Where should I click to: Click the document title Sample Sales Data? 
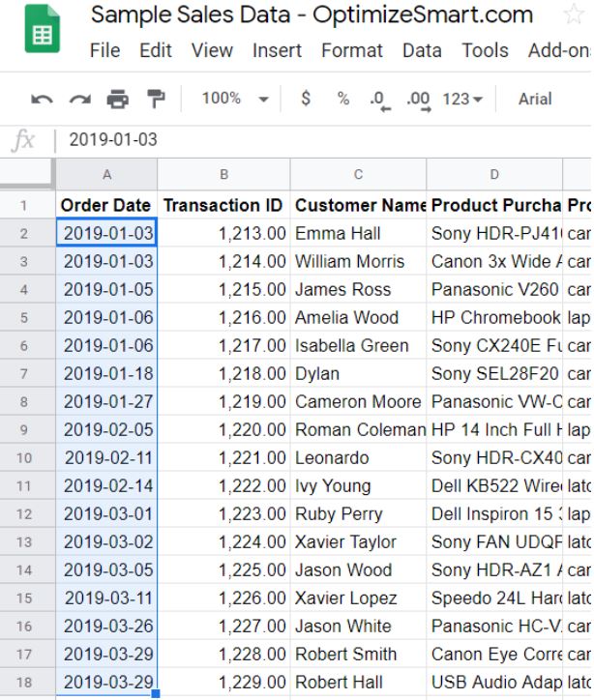[x=312, y=15]
